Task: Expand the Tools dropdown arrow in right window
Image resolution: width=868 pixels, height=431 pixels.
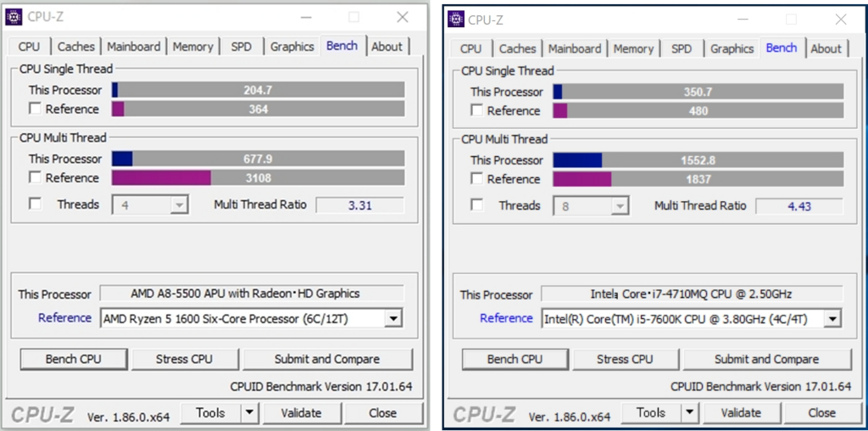Action: pos(690,412)
